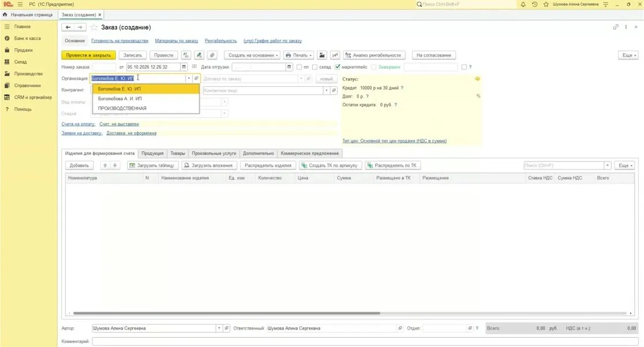
Task: Choose Боголюбова А. И. ИП from list
Action: 146,98
